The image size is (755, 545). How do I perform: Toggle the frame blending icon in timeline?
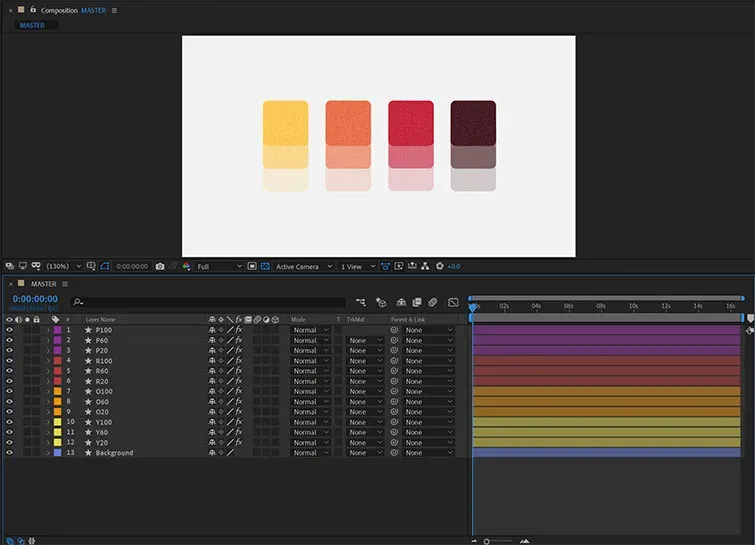click(x=417, y=302)
